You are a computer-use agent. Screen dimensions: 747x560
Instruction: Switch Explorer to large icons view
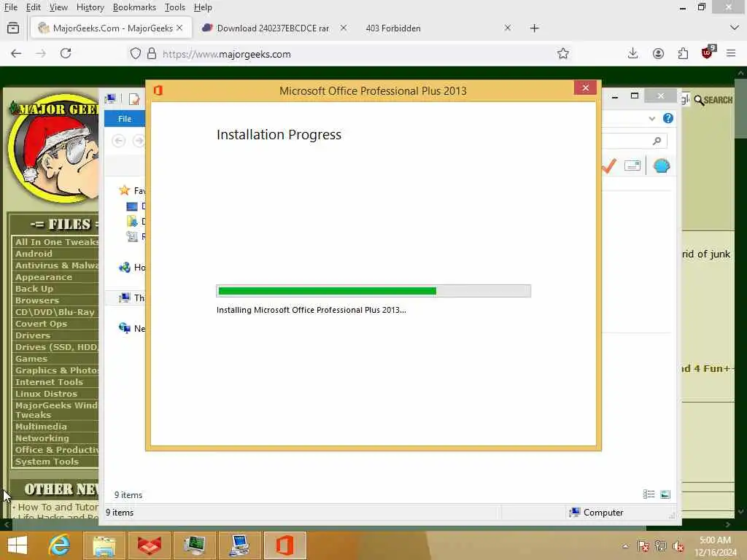[665, 494]
